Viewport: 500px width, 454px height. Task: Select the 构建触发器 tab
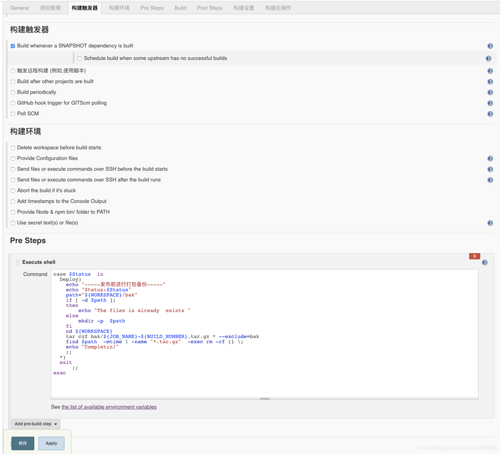[x=85, y=8]
